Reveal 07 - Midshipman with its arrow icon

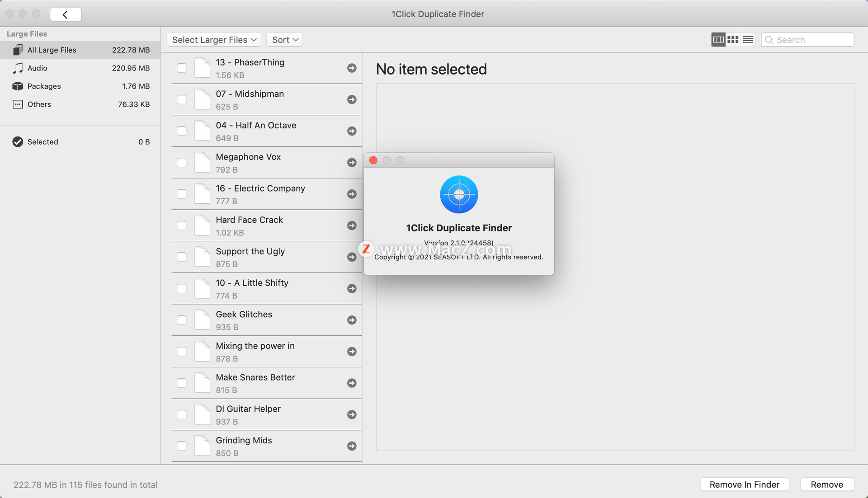pos(352,99)
